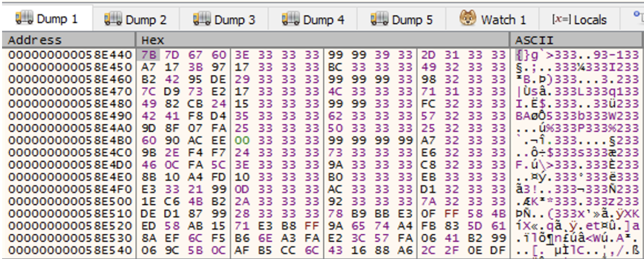Click the Dump 2 tab memory icon
644x259 pixels.
click(x=112, y=20)
